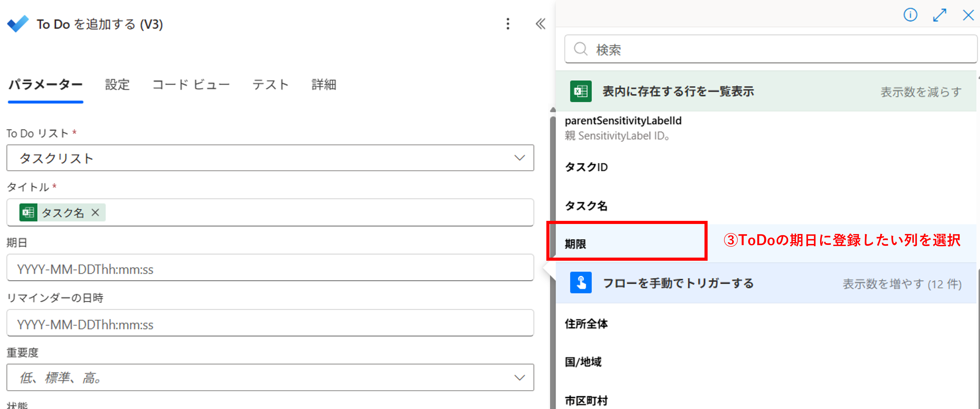Open the three-dot more options menu
Screen dimensions: 980x409
[x=508, y=24]
